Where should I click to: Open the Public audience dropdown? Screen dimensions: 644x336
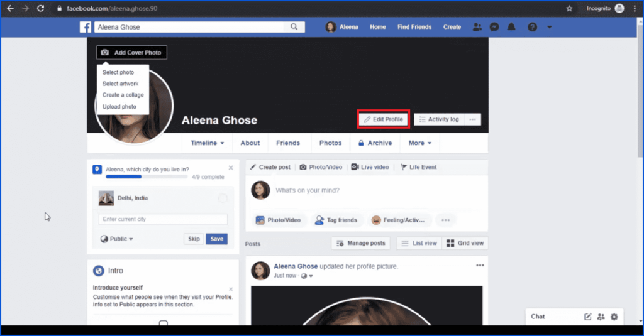click(x=117, y=239)
